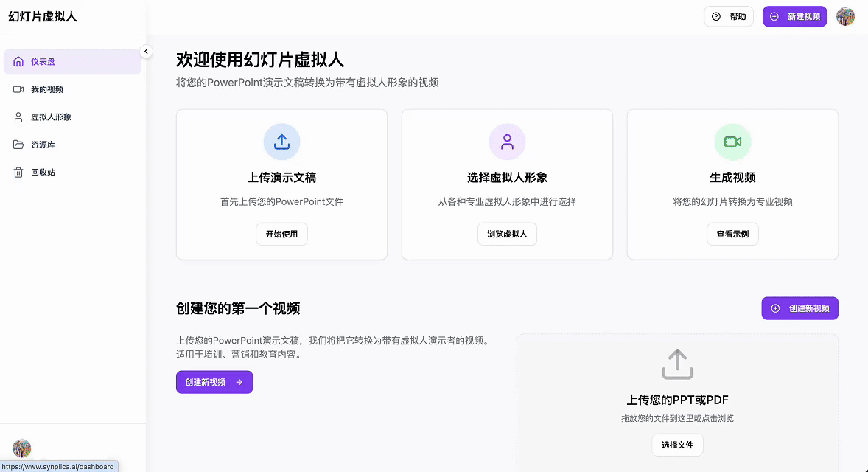The height and width of the screenshot is (472, 868).
Task: Go to 我的视频 in the sidebar
Action: coord(47,89)
